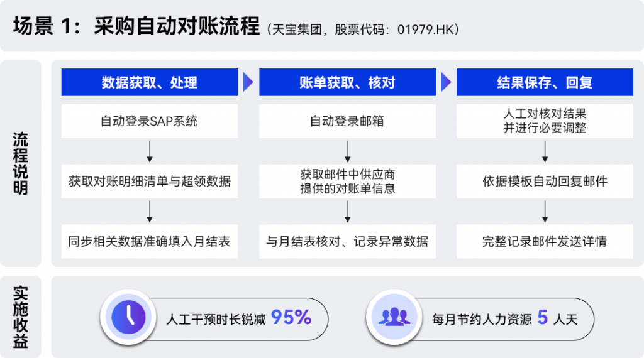Click the 获取对账明细清单与超领数据 step box

pyautogui.click(x=150, y=182)
